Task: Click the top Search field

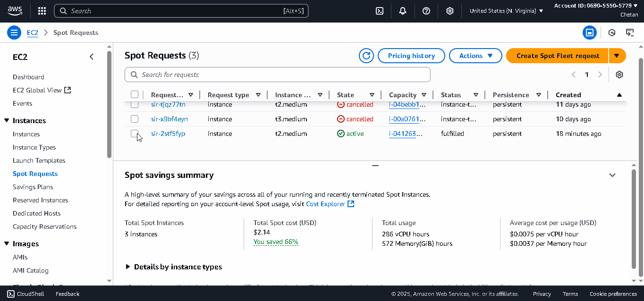Action: click(181, 11)
